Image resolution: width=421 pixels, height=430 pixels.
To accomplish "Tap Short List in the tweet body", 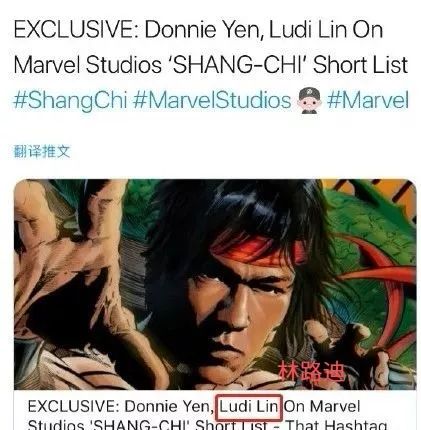I will click(361, 65).
